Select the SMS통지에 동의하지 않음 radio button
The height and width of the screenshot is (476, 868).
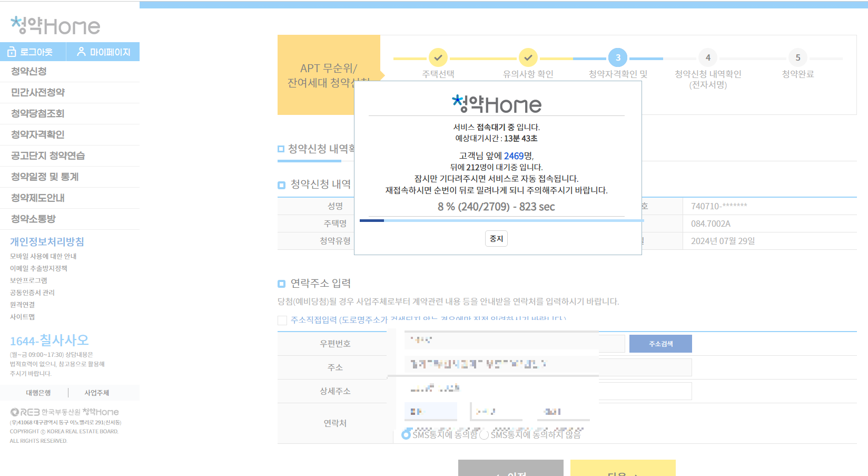484,435
